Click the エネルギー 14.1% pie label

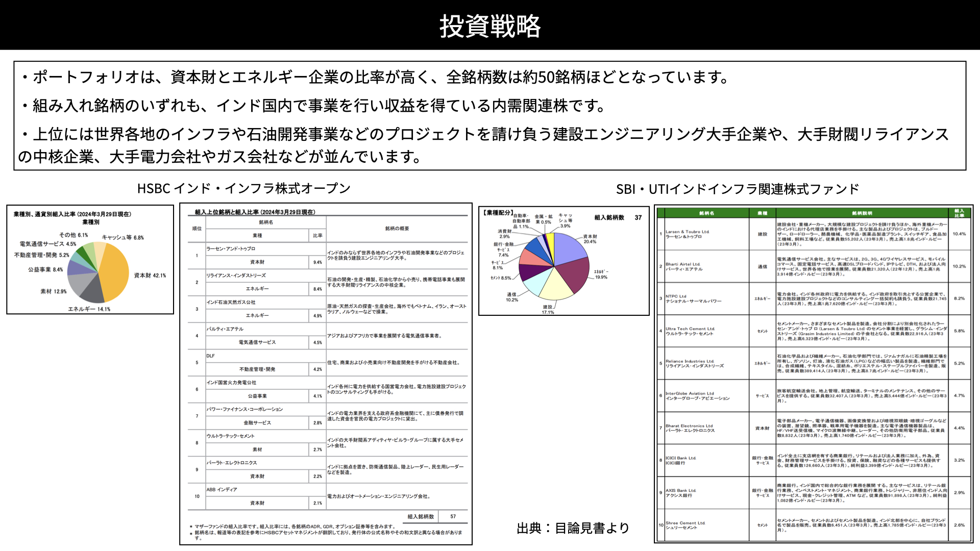click(x=89, y=309)
